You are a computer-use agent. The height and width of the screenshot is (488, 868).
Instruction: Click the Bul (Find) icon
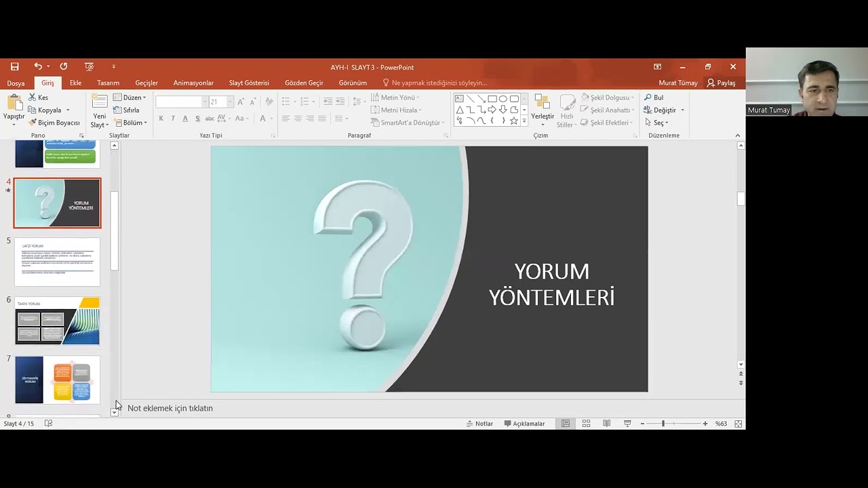(648, 98)
